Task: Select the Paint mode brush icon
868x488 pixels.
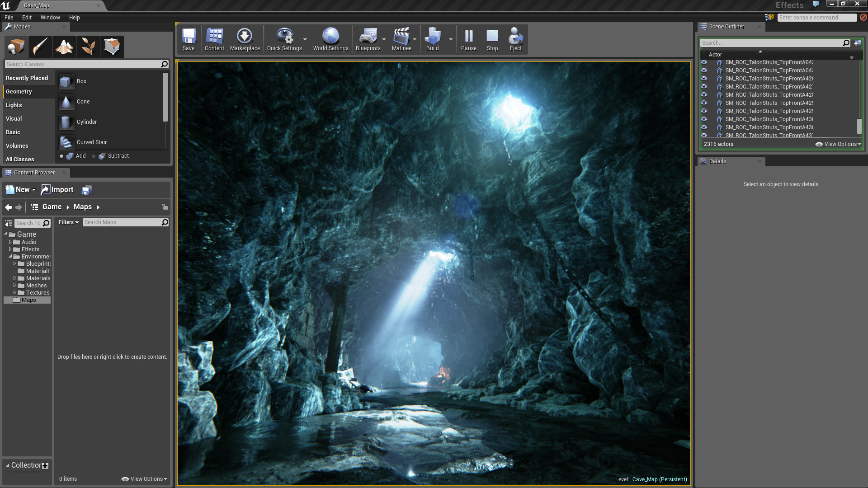Action: coord(40,47)
